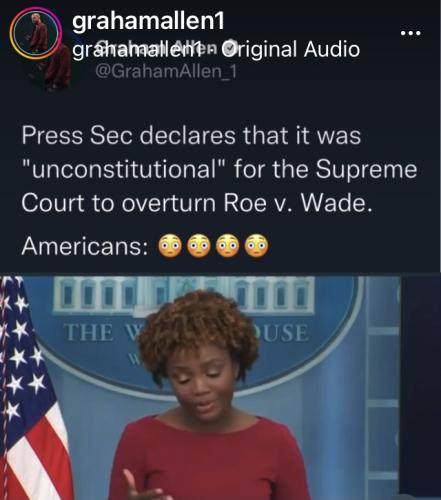Viewport: 441px width, 500px height.
Task: Click the "THE" lettering on briefing sign
Action: click(x=89, y=333)
